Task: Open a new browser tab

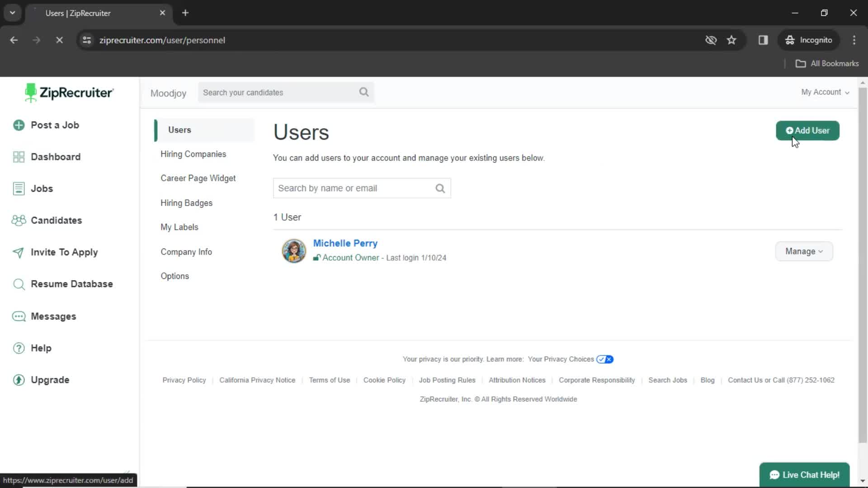Action: click(x=185, y=13)
